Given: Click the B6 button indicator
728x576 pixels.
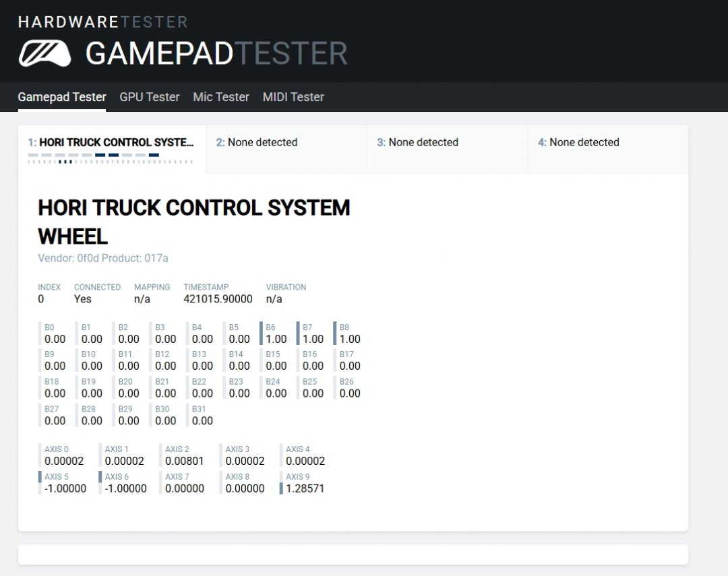Looking at the screenshot, I should [274, 333].
